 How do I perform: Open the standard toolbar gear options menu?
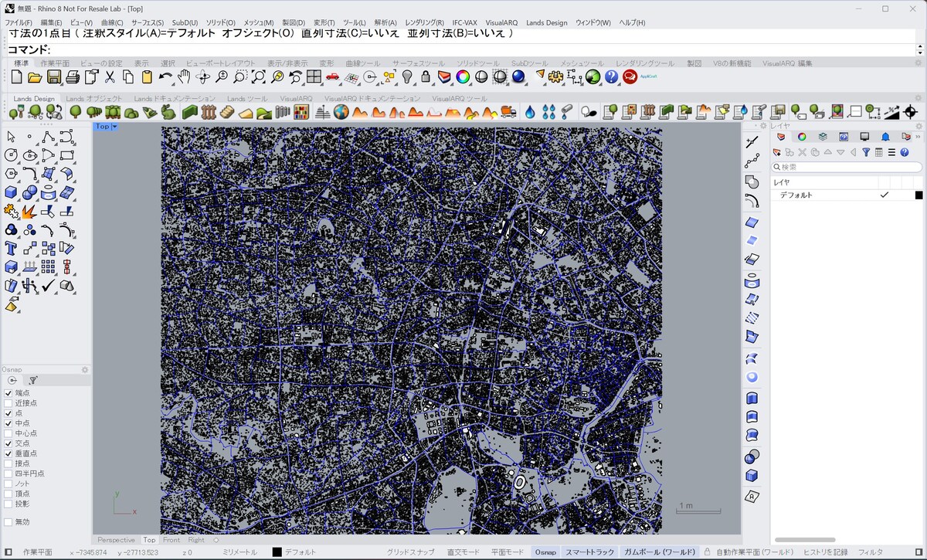919,63
